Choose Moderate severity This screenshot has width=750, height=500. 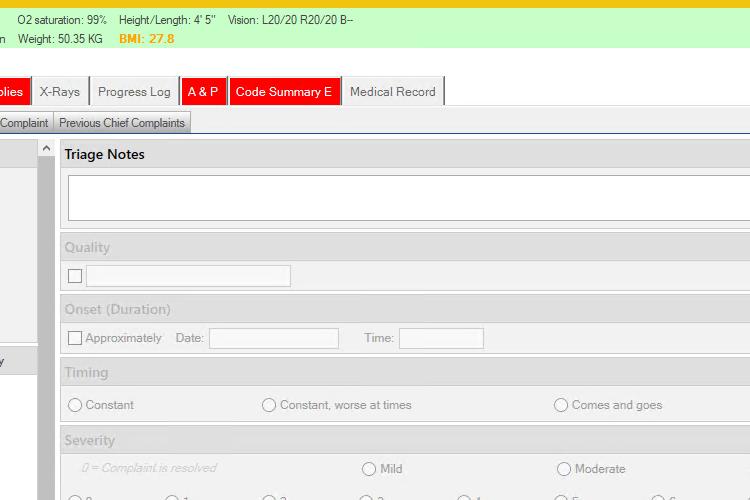coord(564,468)
